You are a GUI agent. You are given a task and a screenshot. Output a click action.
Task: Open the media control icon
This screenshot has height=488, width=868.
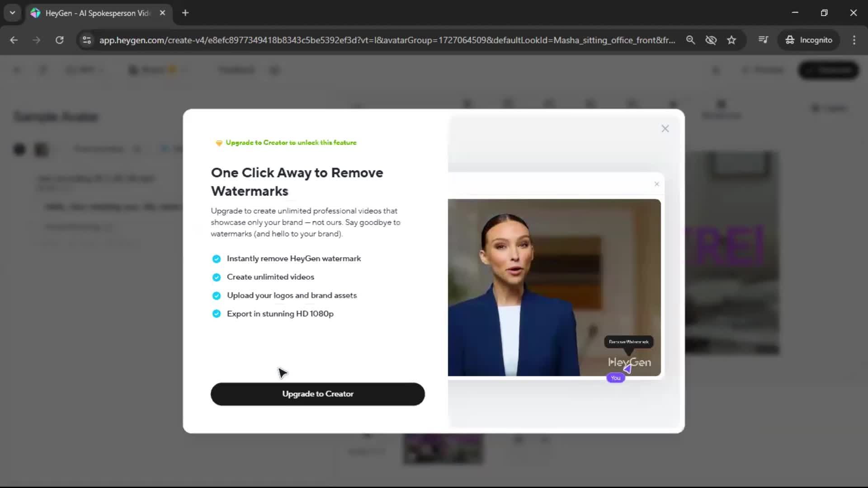pyautogui.click(x=763, y=40)
